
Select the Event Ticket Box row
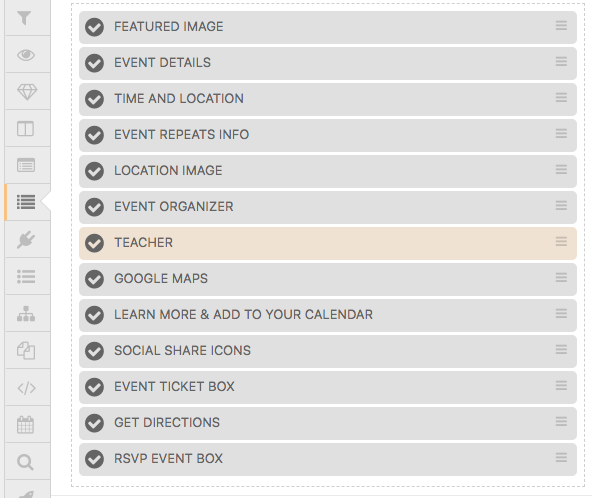(328, 387)
